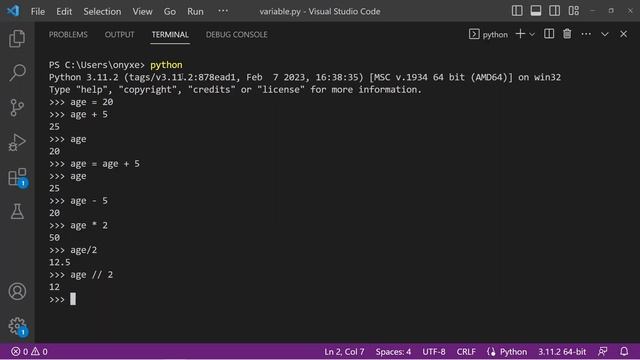640x360 pixels.
Task: Click errors and warnings count in status bar
Action: tap(29, 351)
